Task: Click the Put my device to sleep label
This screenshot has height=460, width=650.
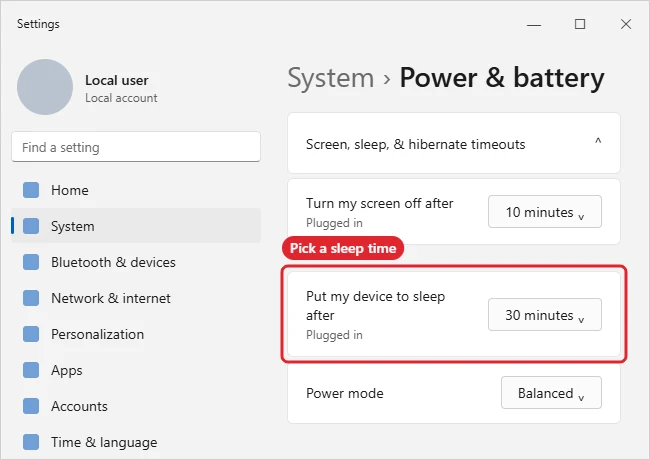Action: [376, 306]
